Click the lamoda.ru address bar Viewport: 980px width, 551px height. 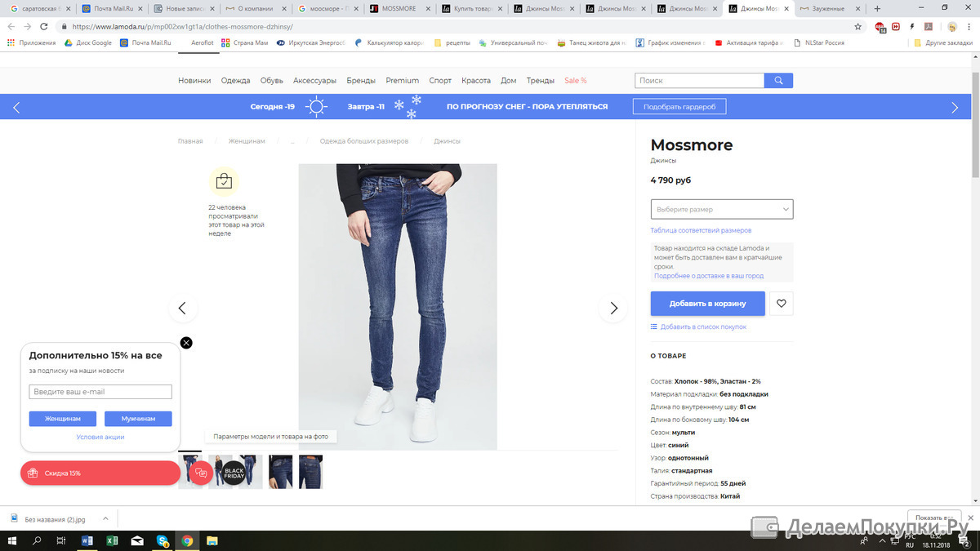click(x=457, y=26)
